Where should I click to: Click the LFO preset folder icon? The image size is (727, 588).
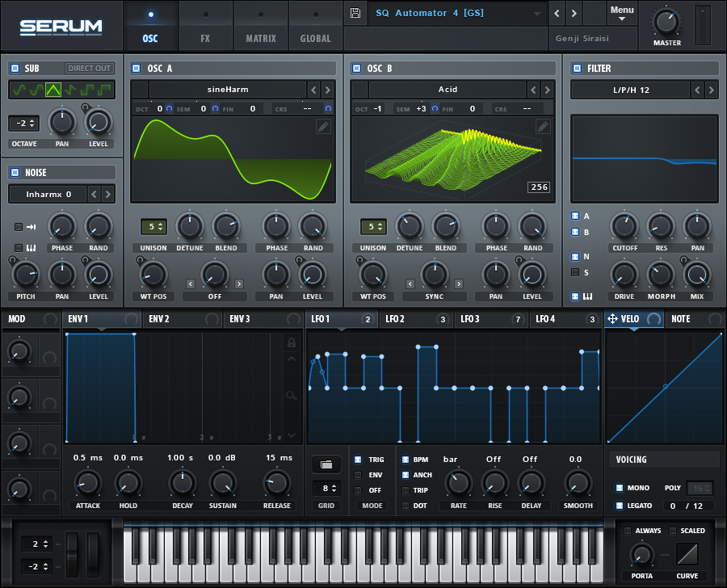click(x=326, y=464)
